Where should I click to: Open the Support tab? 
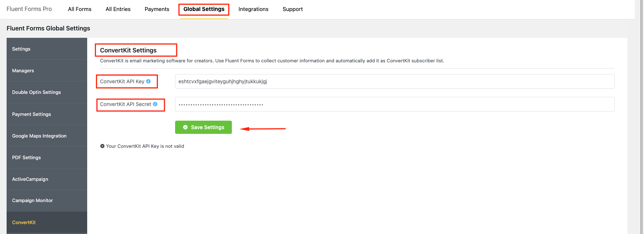point(292,9)
